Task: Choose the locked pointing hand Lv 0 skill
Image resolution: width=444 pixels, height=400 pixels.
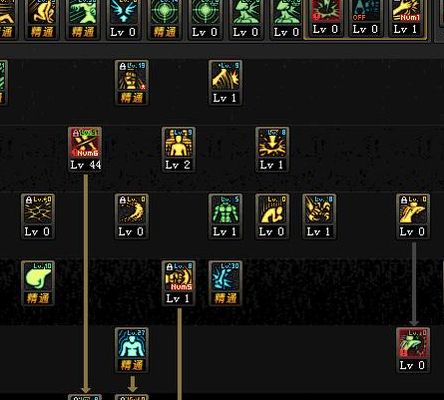Action: tap(413, 216)
